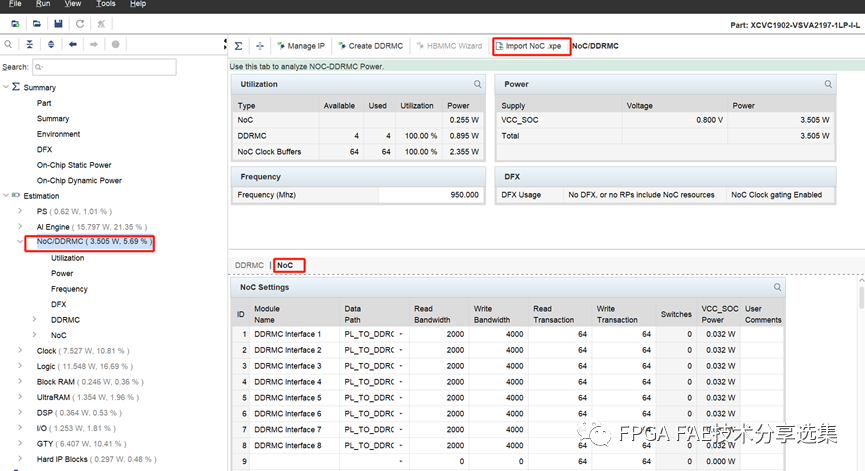The height and width of the screenshot is (471, 865).
Task: Click the Create DDRMC button
Action: point(369,46)
